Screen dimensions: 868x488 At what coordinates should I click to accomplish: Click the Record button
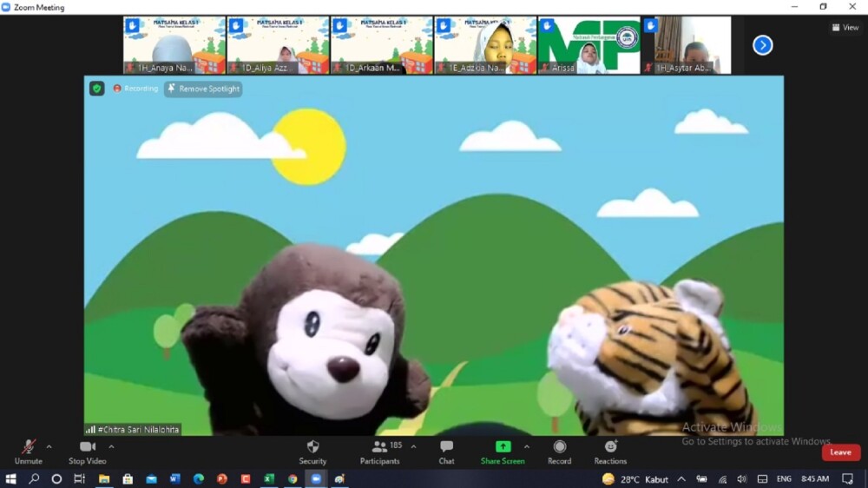[x=560, y=452]
